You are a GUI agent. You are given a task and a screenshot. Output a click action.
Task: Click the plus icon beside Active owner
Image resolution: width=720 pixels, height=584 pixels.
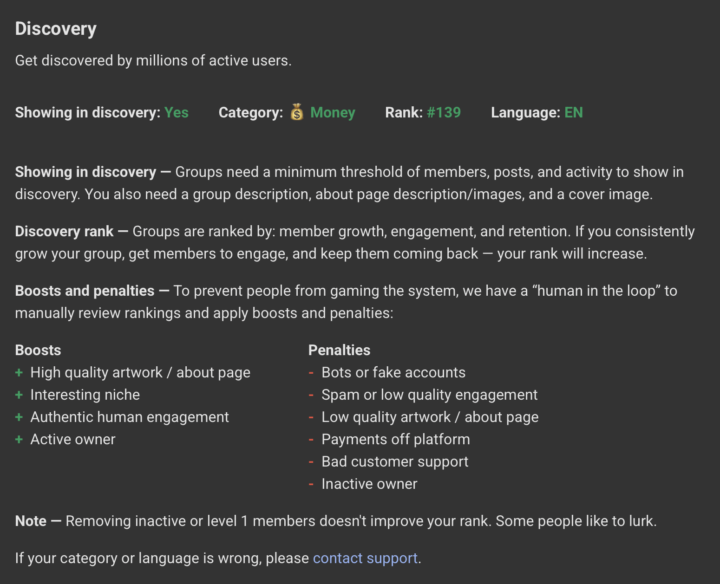(19, 439)
